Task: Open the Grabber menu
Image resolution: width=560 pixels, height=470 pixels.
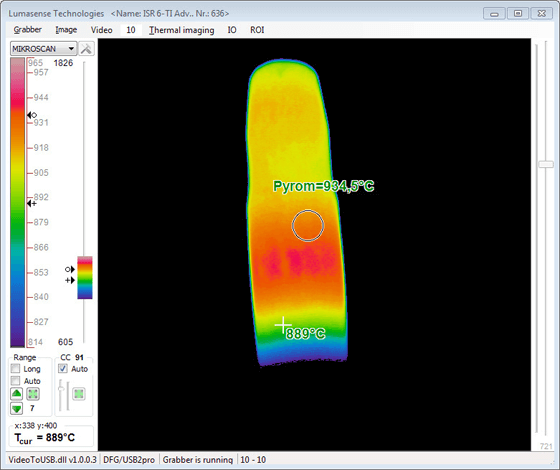Action: [28, 30]
